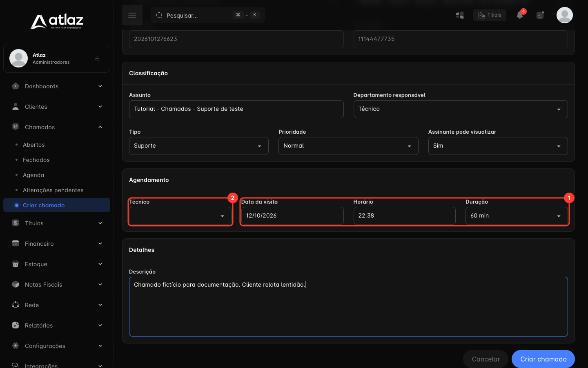This screenshot has width=588, height=368.
Task: Click the Rede network icon
Action: 16,305
